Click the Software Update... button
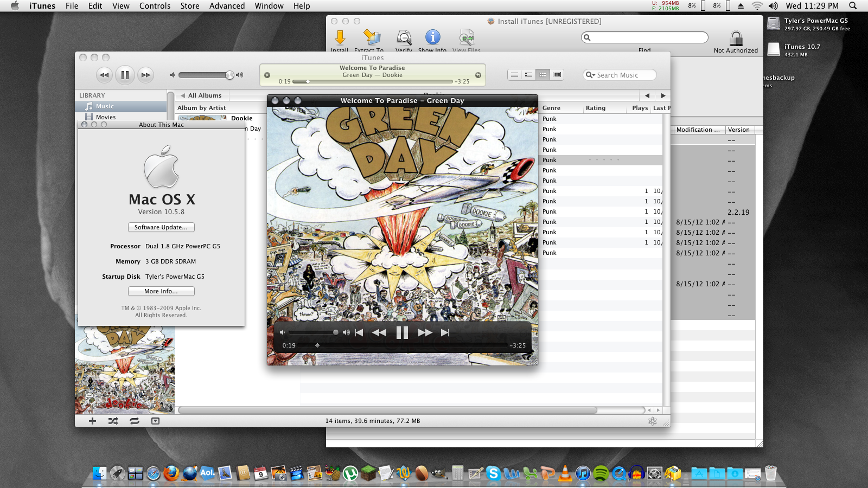This screenshot has height=488, width=868. tap(161, 227)
